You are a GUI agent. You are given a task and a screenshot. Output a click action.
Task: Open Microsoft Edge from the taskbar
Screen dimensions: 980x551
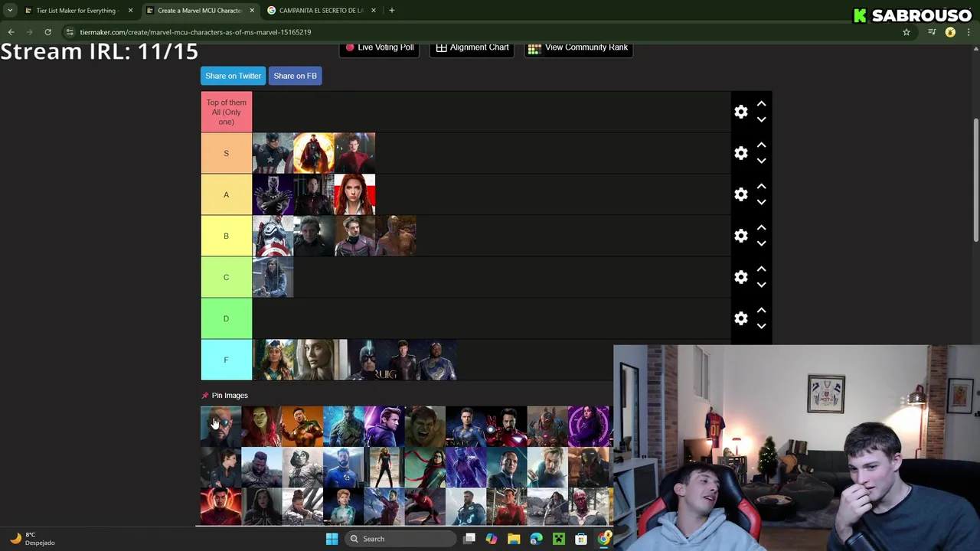tap(536, 539)
